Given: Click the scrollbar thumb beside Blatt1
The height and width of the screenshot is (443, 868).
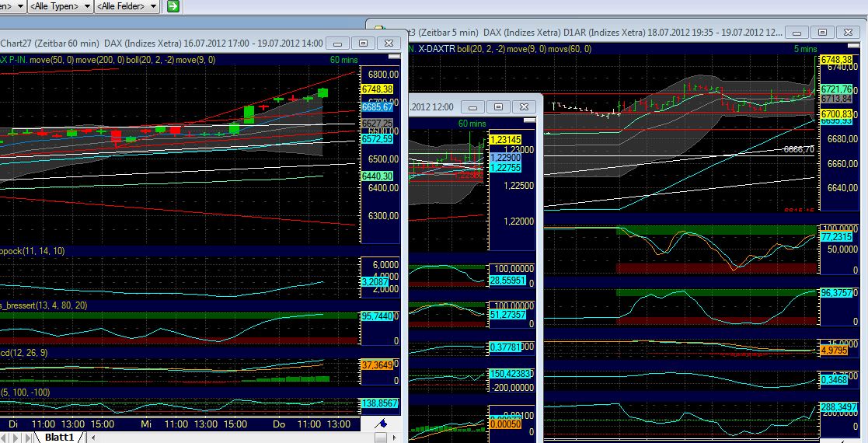Looking at the screenshot, I should point(380,438).
